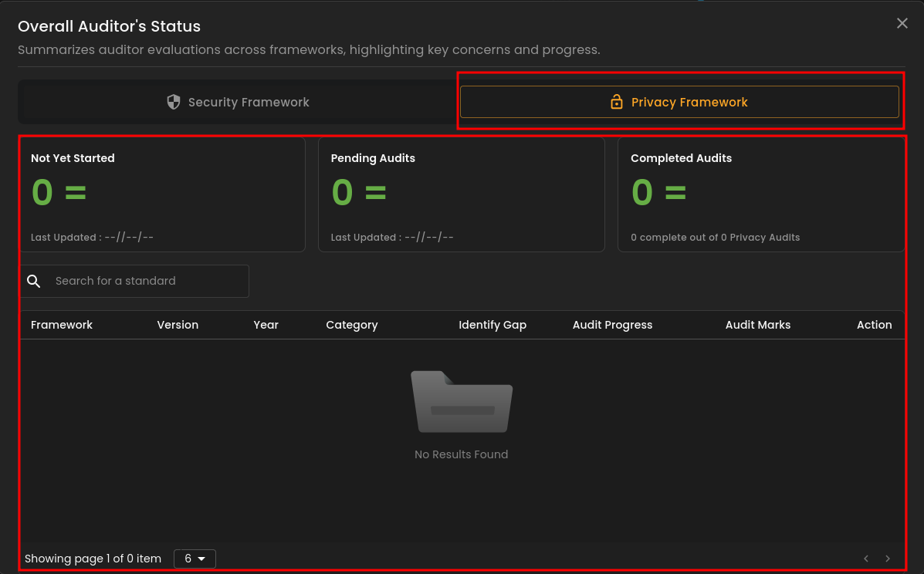Go to the previous page arrow
The height and width of the screenshot is (574, 924).
(x=866, y=559)
